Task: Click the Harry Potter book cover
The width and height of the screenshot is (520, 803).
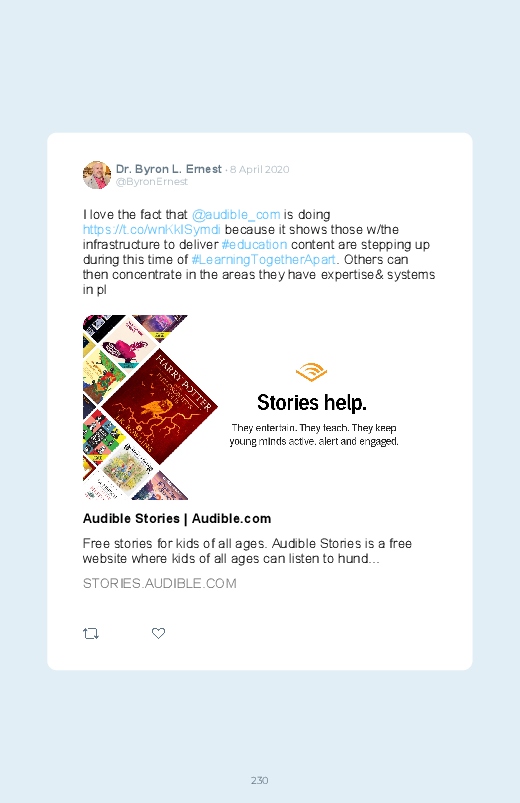Action: click(x=160, y=407)
